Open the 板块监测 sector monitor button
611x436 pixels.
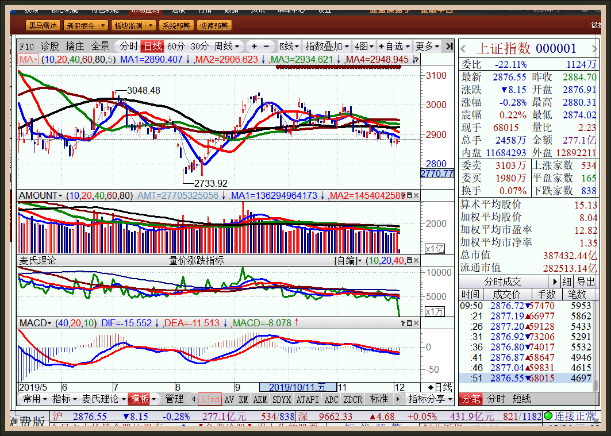[133, 25]
